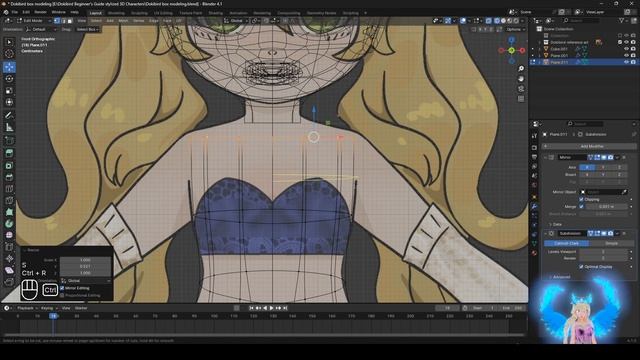Adjust Levels Viewport value field
Screen dimensions: 640x360
603,252
